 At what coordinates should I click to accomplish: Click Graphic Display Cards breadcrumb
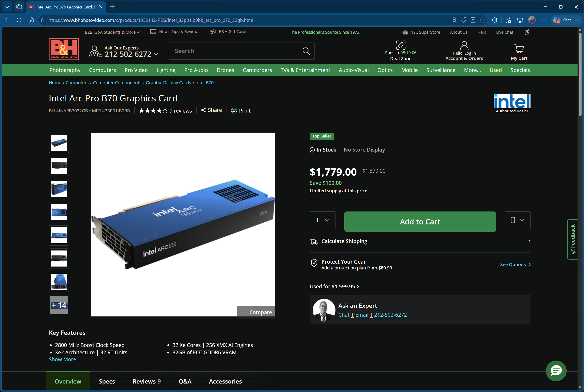point(168,82)
